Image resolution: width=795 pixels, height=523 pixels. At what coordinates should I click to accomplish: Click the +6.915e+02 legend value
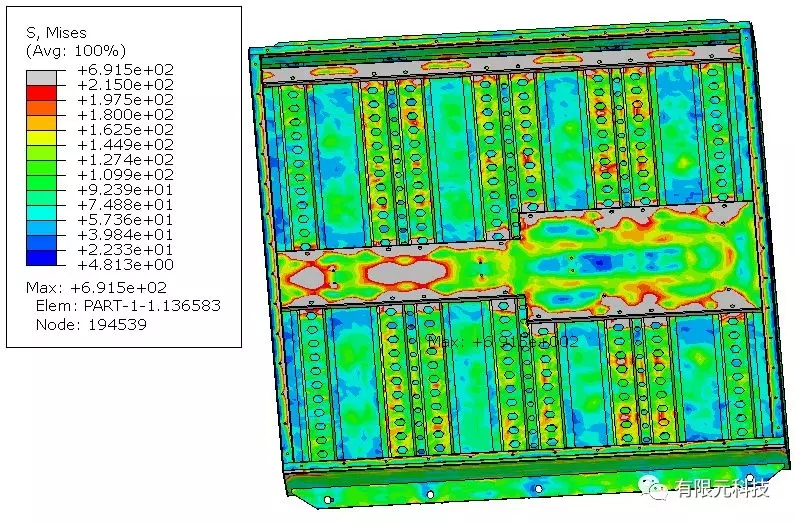point(125,70)
